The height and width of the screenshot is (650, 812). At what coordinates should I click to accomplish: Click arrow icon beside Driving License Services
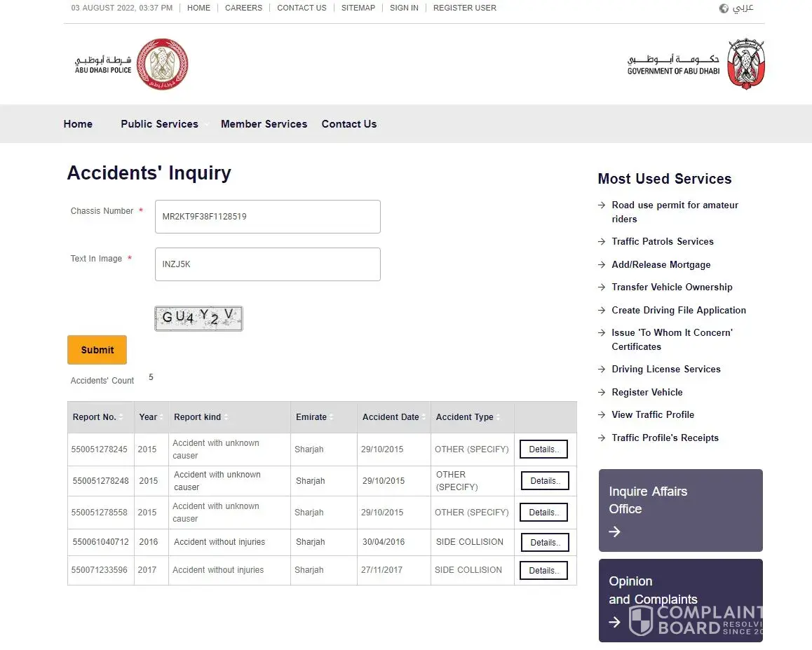point(601,370)
